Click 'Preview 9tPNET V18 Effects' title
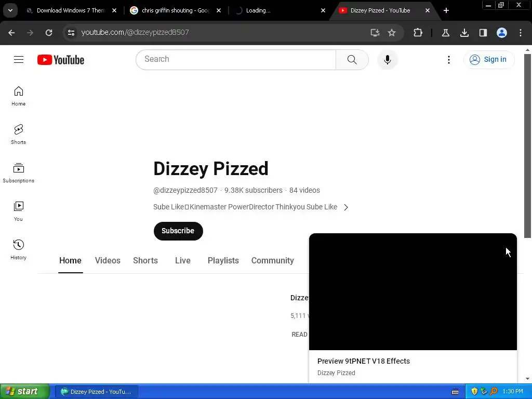Image resolution: width=532 pixels, height=399 pixels. (x=363, y=362)
